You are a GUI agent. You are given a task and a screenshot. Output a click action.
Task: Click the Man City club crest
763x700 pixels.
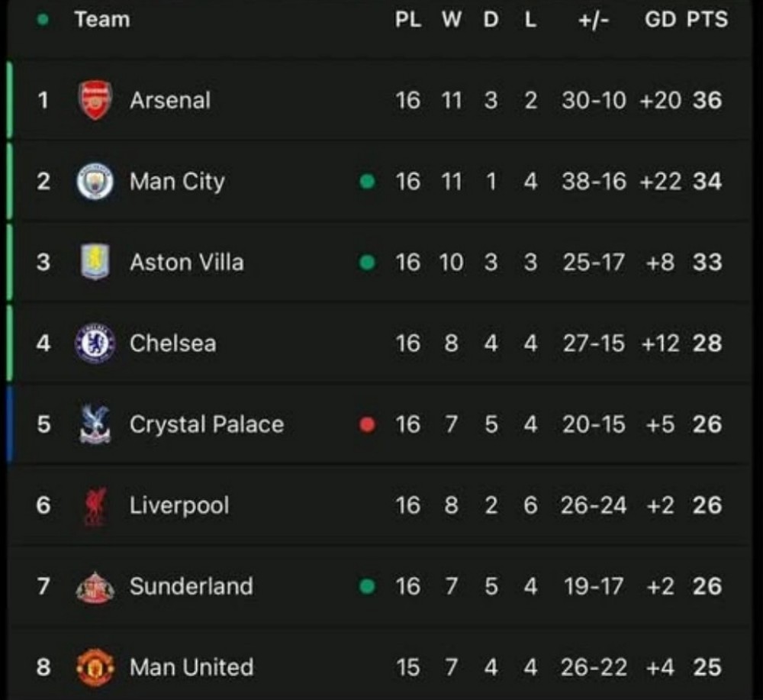[95, 182]
